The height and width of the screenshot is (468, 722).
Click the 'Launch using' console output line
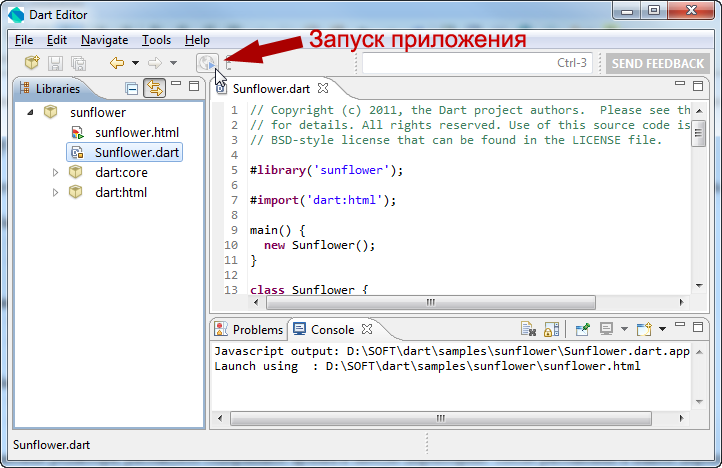pos(427,366)
